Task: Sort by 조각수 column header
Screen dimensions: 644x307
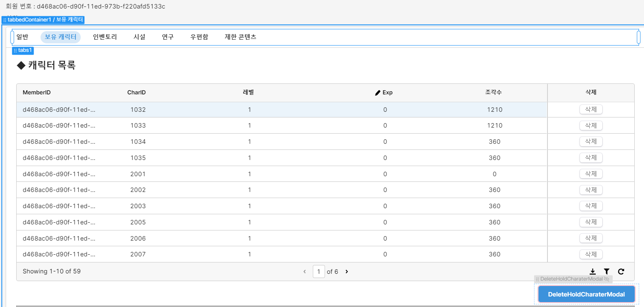Action: coord(494,92)
